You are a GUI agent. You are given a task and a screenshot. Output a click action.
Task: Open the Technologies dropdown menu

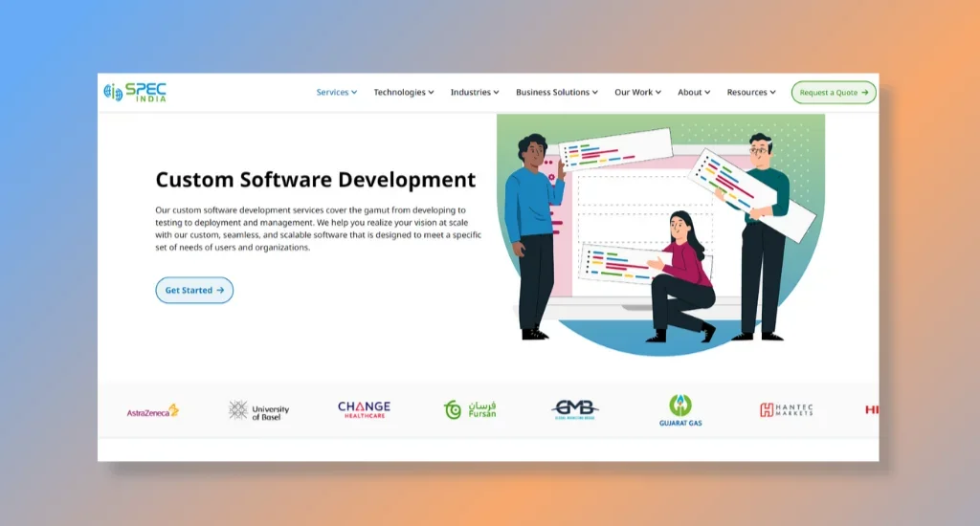point(403,93)
